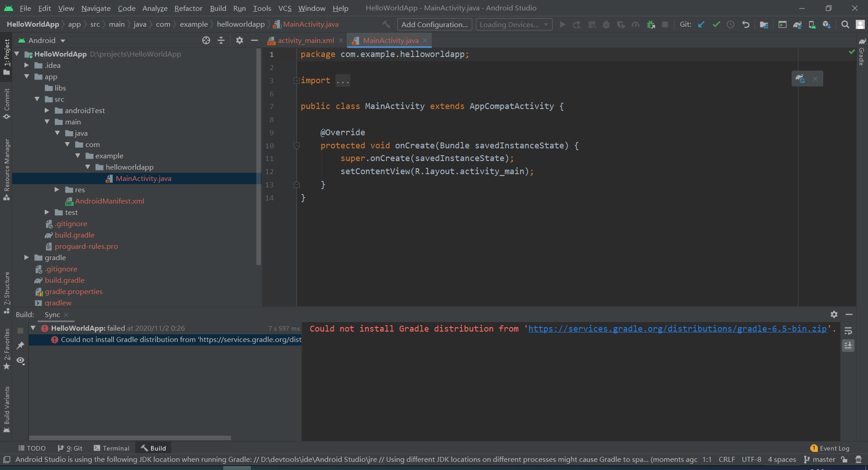Open the Refactor menu

point(188,8)
